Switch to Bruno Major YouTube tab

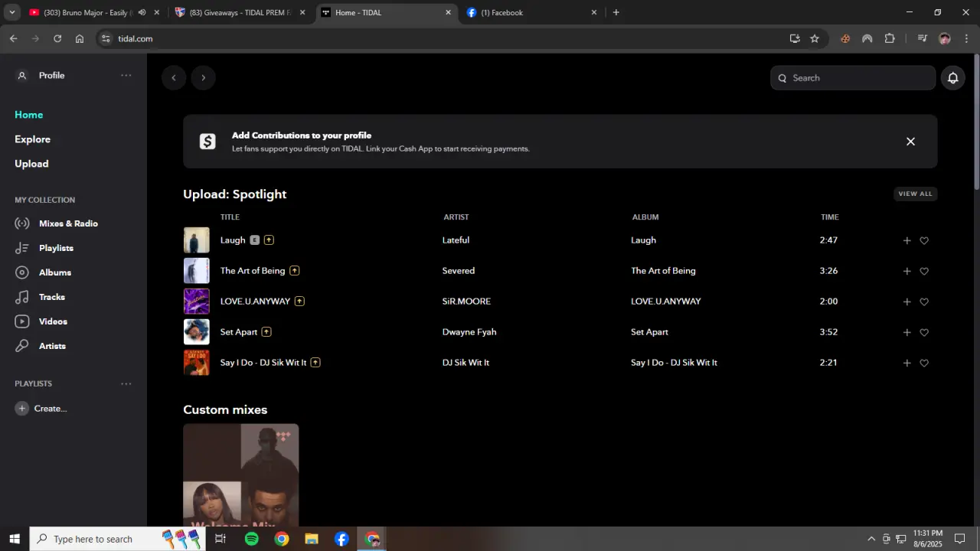[x=80, y=12]
